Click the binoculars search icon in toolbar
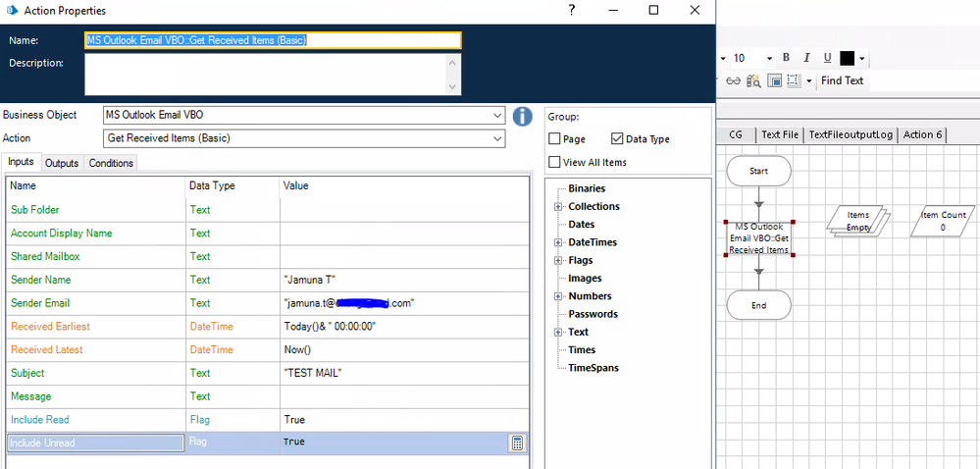 [x=753, y=80]
